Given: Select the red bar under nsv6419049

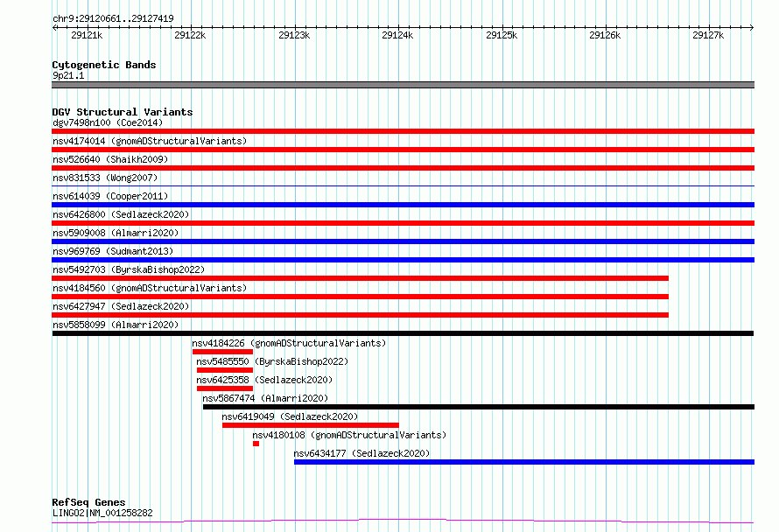Looking at the screenshot, I should [x=311, y=425].
